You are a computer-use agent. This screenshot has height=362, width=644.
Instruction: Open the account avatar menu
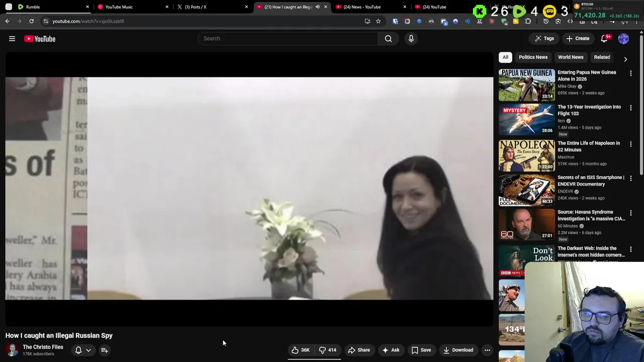tap(623, 39)
